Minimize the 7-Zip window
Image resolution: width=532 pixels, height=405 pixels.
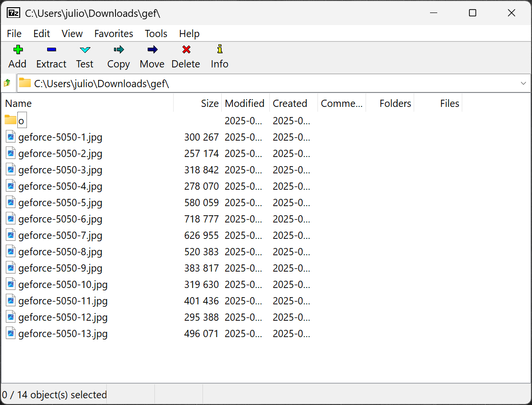tap(433, 13)
